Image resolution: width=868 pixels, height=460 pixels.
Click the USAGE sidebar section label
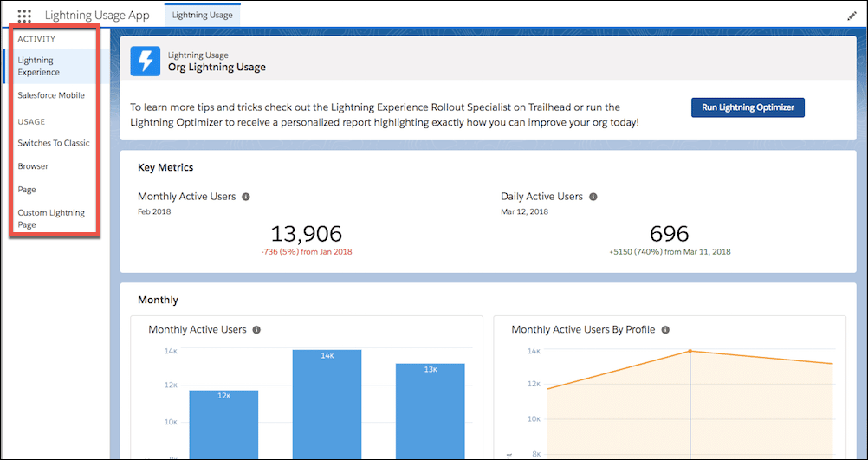click(x=31, y=121)
